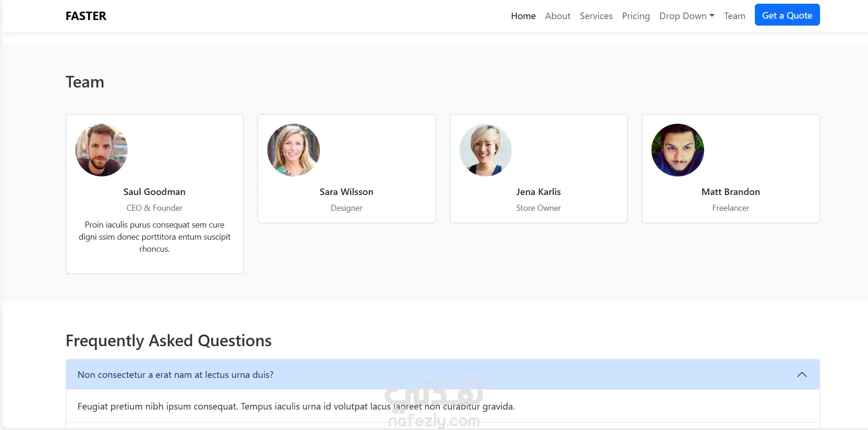Click the Get a Quote button

coord(787,15)
